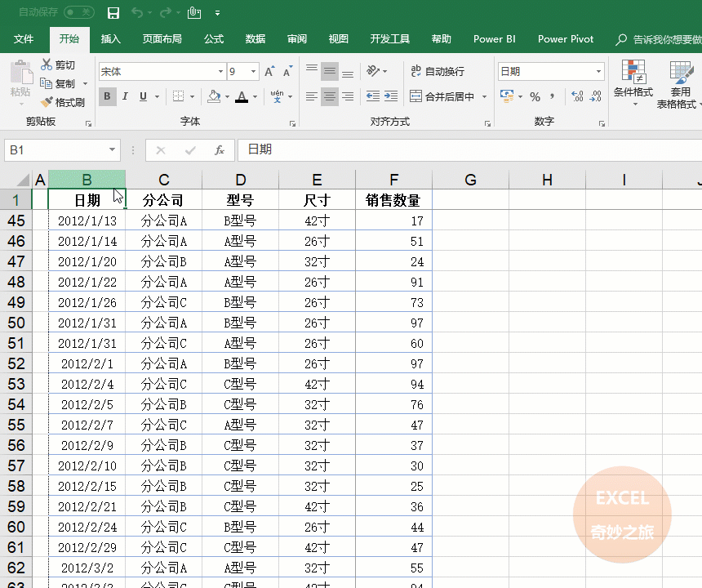The width and height of the screenshot is (702, 588).
Task: Click the Tell Me search box
Action: (658, 39)
